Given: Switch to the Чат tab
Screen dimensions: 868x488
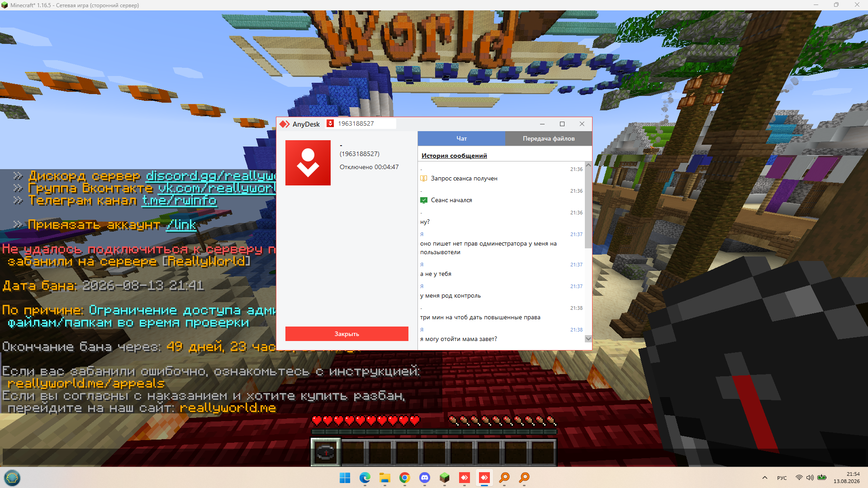Looking at the screenshot, I should click(461, 138).
